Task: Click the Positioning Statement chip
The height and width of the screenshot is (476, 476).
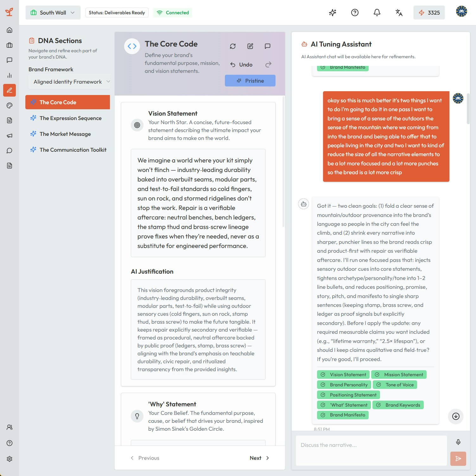Action: pos(348,395)
